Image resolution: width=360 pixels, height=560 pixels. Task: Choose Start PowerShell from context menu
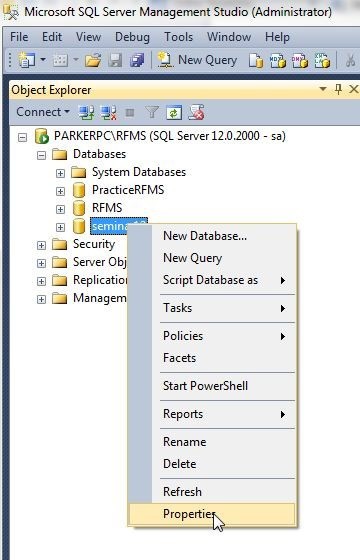click(212, 386)
